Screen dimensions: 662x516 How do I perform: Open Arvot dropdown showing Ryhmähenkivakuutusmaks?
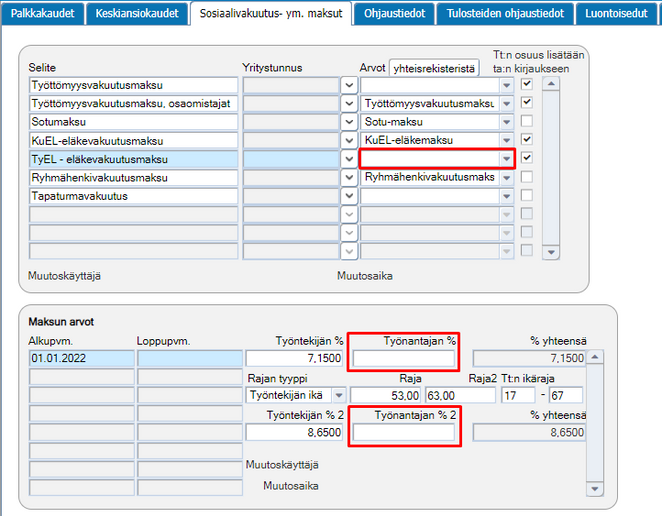[506, 178]
